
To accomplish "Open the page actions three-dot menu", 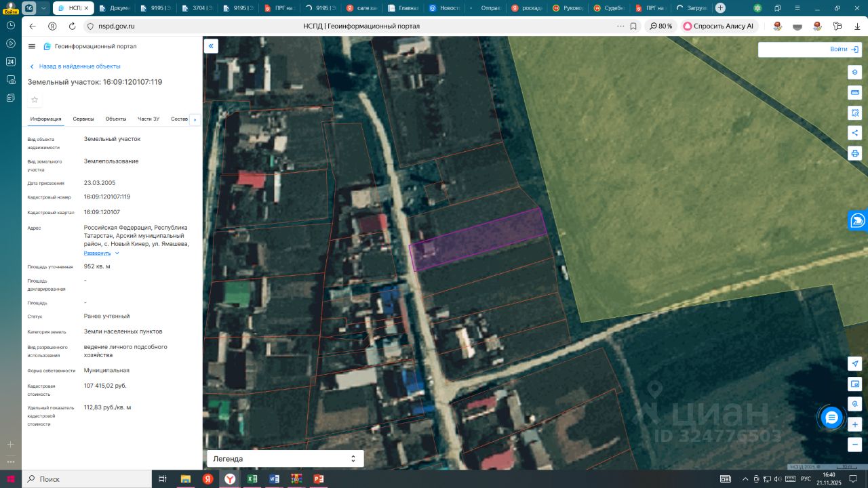I will pos(620,26).
